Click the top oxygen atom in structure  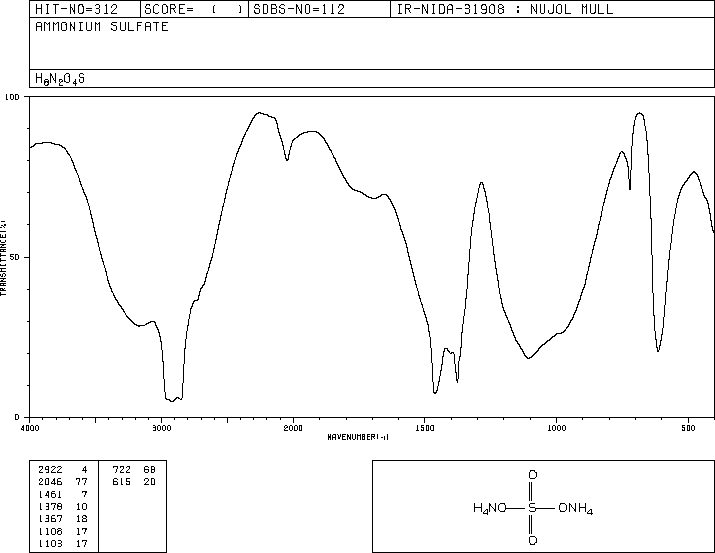click(532, 475)
